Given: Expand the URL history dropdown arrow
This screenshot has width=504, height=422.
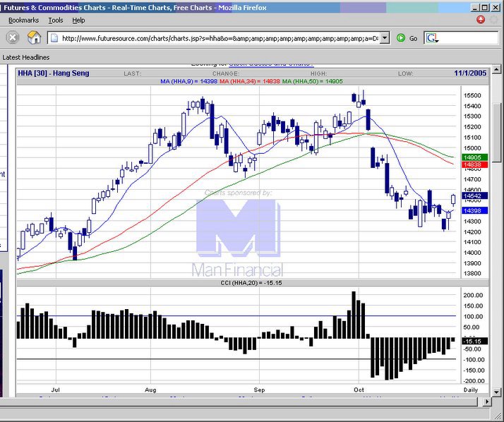Looking at the screenshot, I should click(x=385, y=38).
